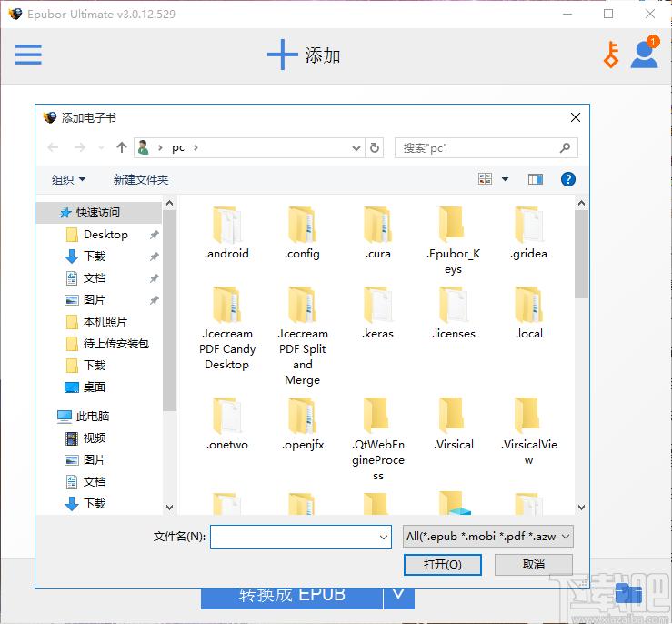Select the .onetwo folder
The height and width of the screenshot is (624, 672).
click(x=226, y=424)
